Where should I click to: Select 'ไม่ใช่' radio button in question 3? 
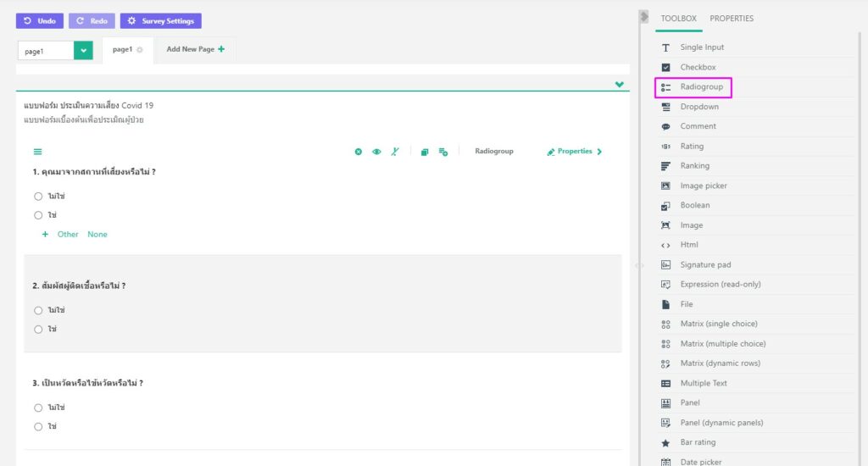tap(38, 408)
